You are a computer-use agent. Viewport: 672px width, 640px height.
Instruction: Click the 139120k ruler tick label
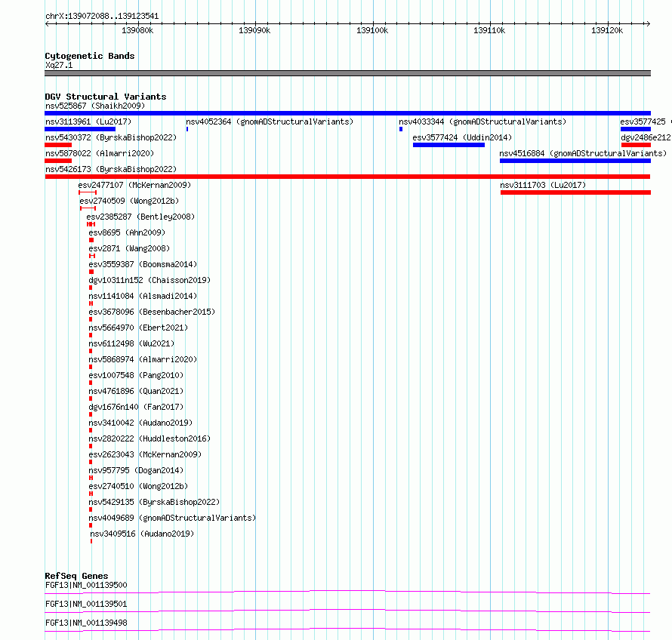[607, 30]
